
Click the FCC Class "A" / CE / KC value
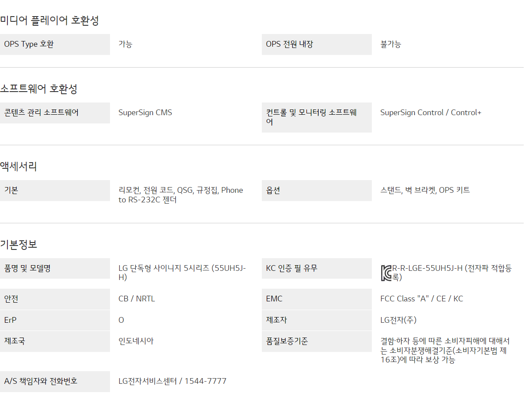[x=422, y=299]
